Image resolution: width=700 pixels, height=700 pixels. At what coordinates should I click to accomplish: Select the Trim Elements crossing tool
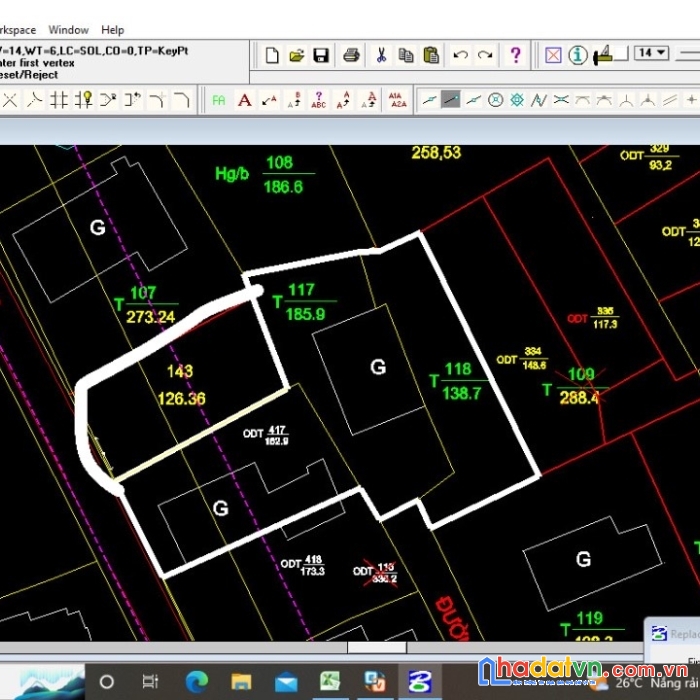point(58,100)
